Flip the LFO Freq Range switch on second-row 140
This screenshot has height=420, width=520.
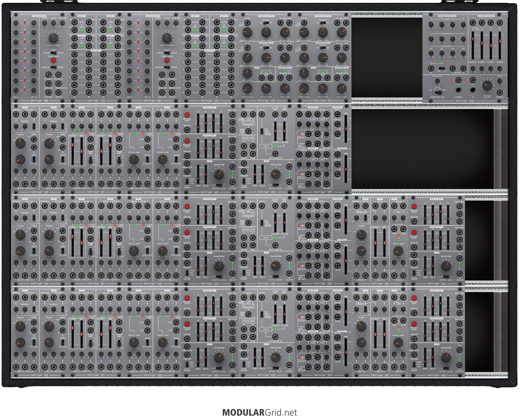point(187,182)
